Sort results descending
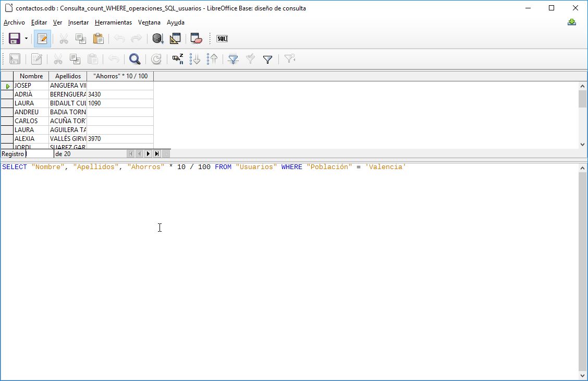Screen dimensions: 588x381 click(212, 59)
